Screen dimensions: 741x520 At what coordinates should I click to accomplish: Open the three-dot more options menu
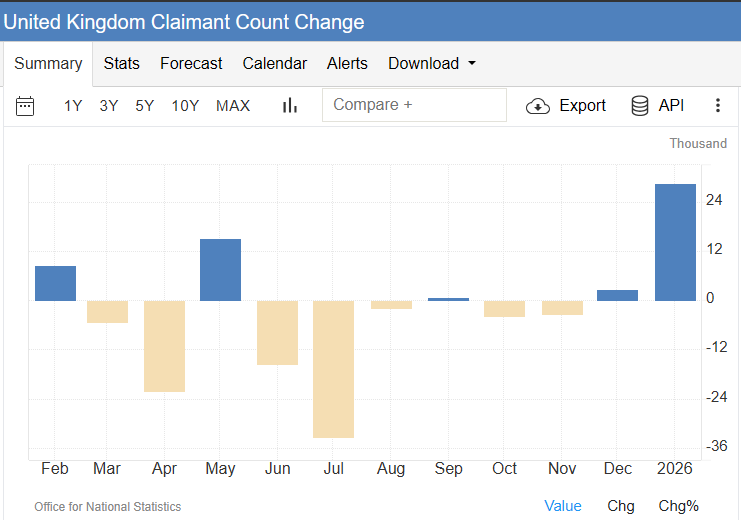pos(718,106)
